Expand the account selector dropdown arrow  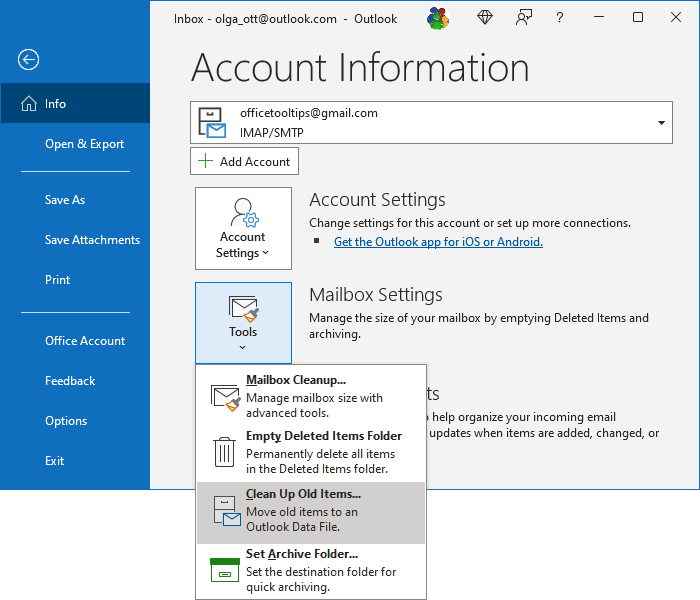point(661,123)
